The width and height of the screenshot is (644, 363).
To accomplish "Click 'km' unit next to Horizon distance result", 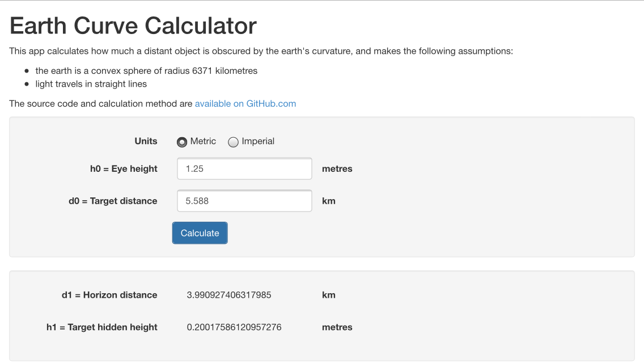I will click(x=328, y=295).
